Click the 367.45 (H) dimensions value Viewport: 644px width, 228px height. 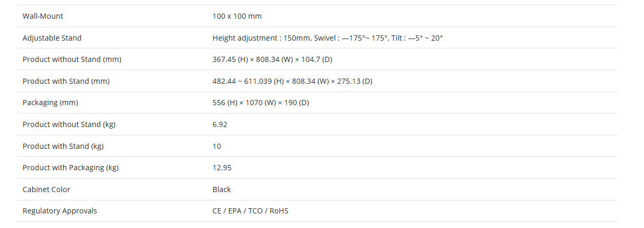click(272, 59)
